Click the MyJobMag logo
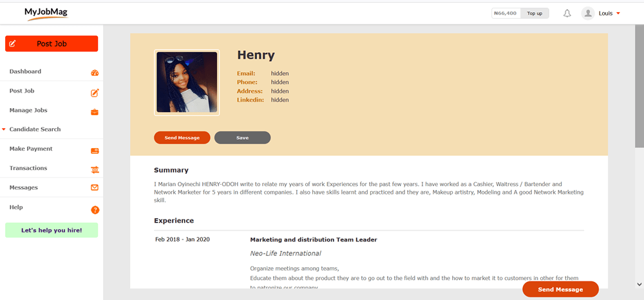Viewport: 644px width, 300px height. pyautogui.click(x=45, y=13)
